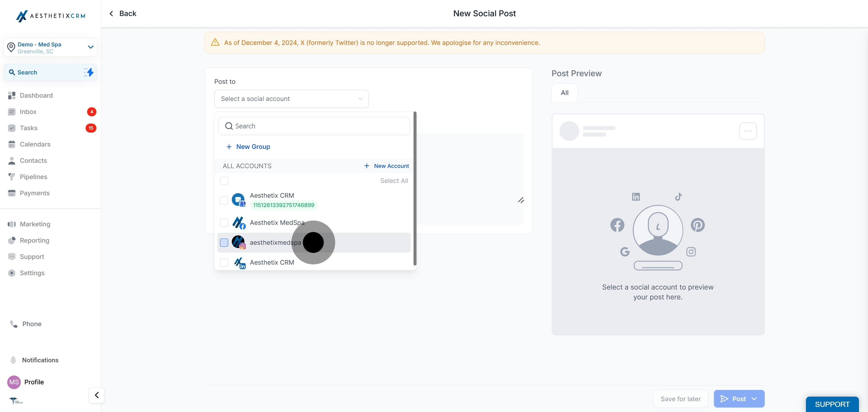Click the accounts list scrollbar
This screenshot has width=868, height=412.
click(x=415, y=189)
